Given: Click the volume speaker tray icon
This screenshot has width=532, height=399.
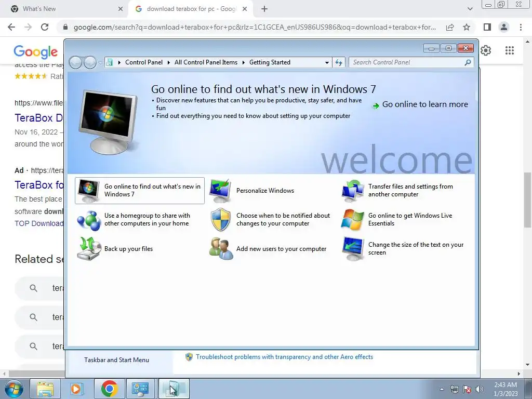Looking at the screenshot, I should point(480,389).
